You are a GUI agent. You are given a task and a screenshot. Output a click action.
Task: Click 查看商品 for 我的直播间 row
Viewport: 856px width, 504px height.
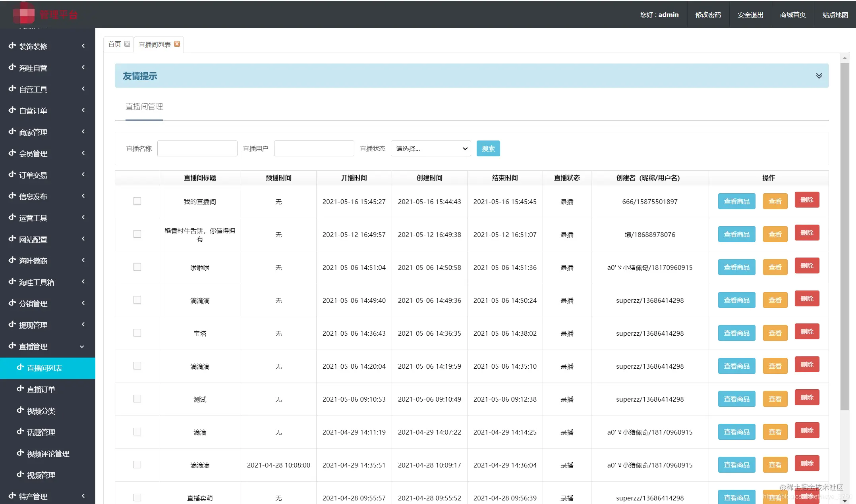(x=736, y=201)
